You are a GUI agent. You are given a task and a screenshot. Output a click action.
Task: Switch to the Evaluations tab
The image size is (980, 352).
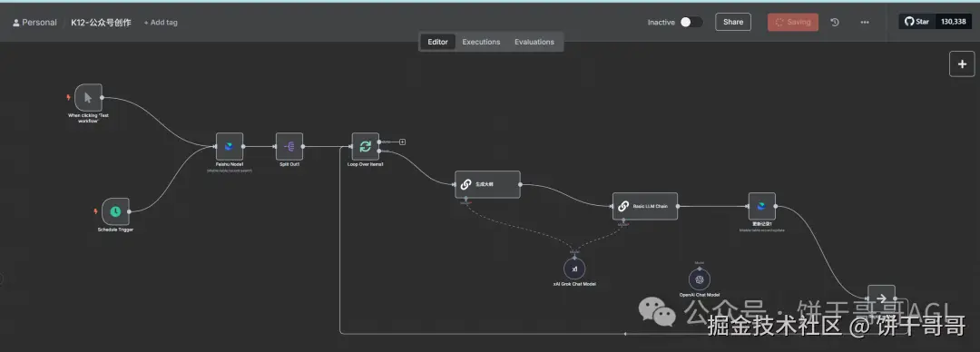coord(534,42)
